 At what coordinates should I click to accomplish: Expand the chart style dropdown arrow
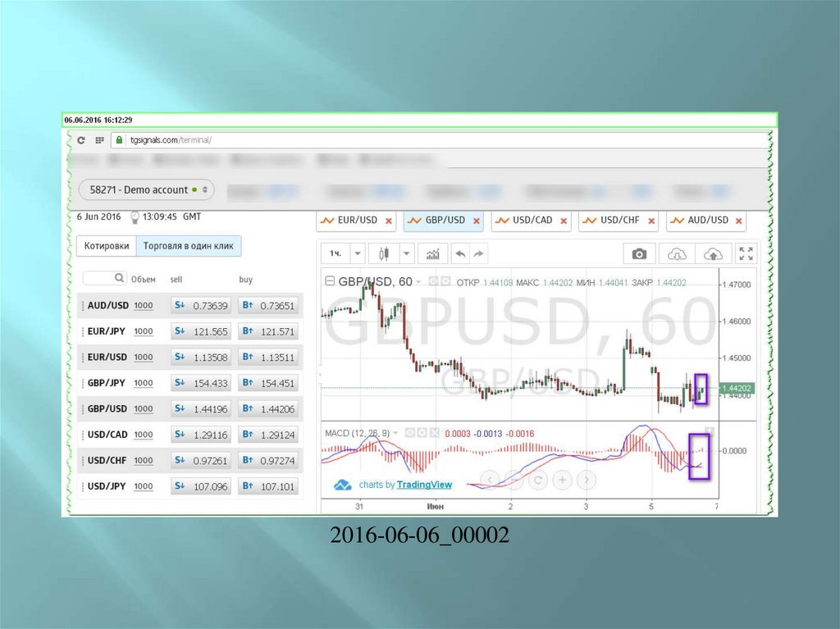pyautogui.click(x=407, y=253)
